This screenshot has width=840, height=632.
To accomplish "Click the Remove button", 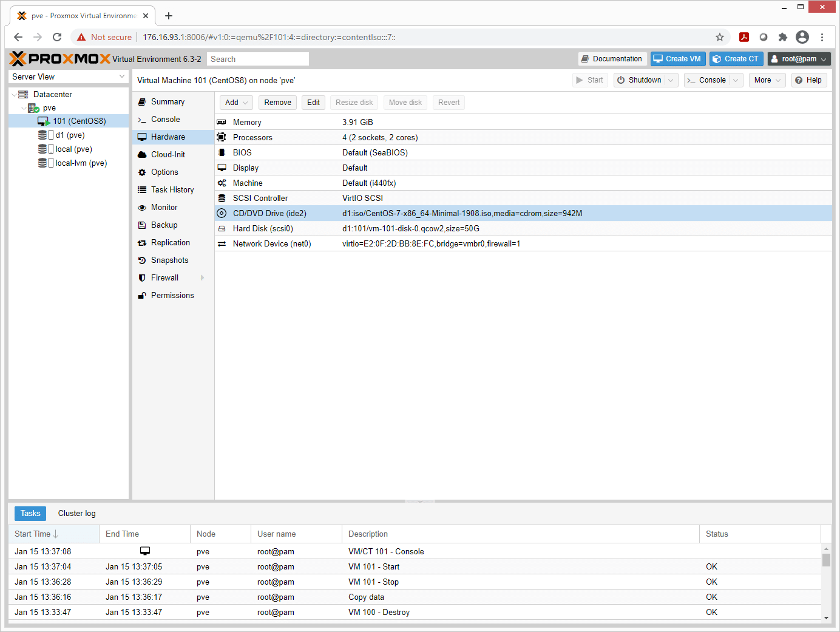I will coord(278,103).
